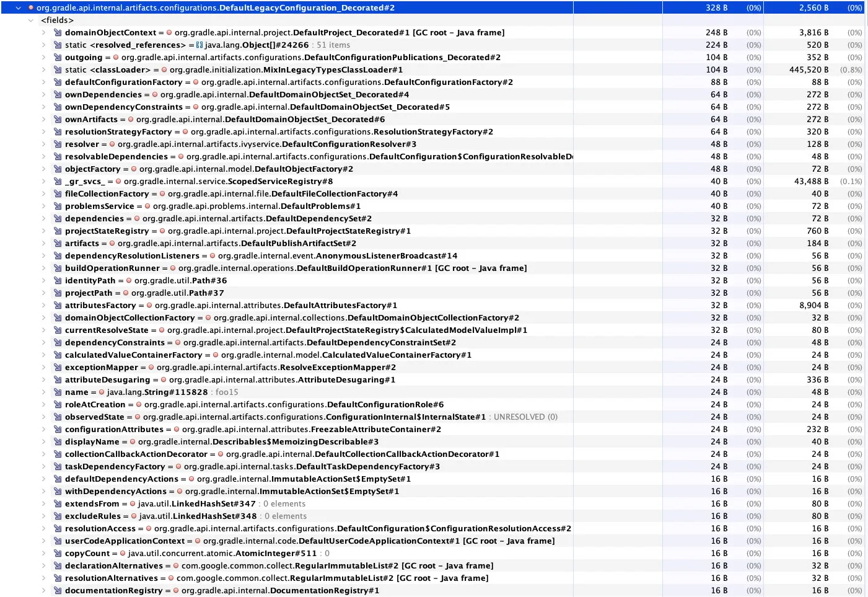Click the field icon beside copyCount
This screenshot has width=868, height=597.
[x=58, y=554]
